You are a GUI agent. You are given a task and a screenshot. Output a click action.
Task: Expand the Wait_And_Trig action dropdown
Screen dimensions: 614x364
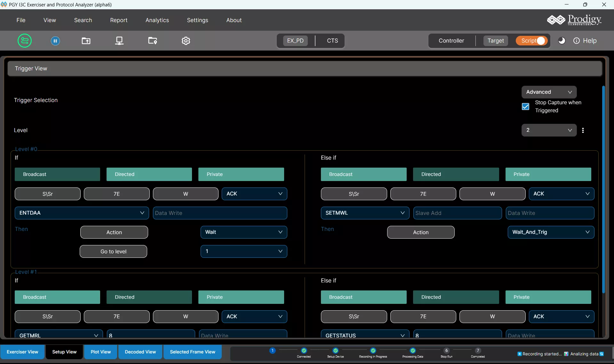(x=551, y=232)
